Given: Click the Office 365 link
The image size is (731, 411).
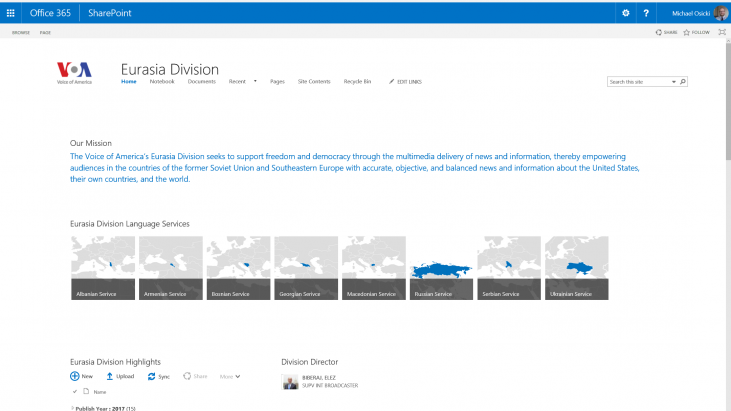Looking at the screenshot, I should point(50,13).
